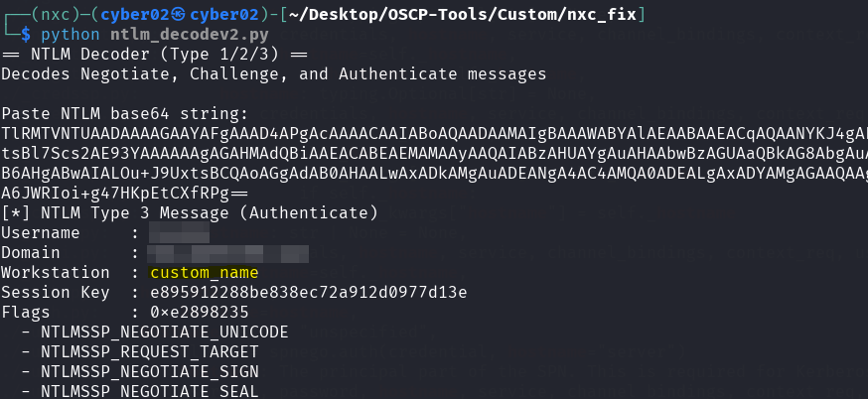The width and height of the screenshot is (868, 399).
Task: Click the 'Decodes Negotiate, Challenge, and Authenticate messages' line
Action: point(272,73)
